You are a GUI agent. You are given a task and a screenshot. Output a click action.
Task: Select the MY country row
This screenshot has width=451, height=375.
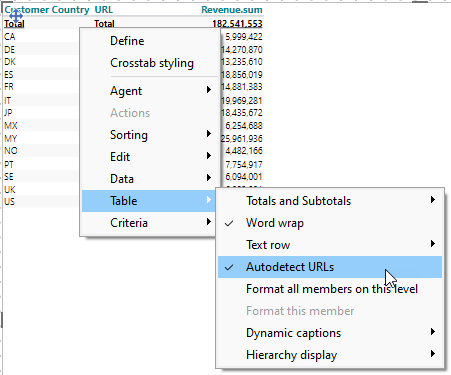click(11, 138)
